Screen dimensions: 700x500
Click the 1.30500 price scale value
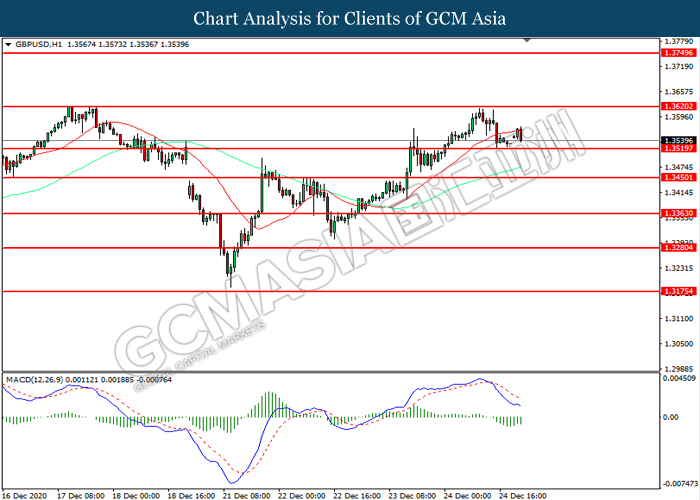click(679, 344)
